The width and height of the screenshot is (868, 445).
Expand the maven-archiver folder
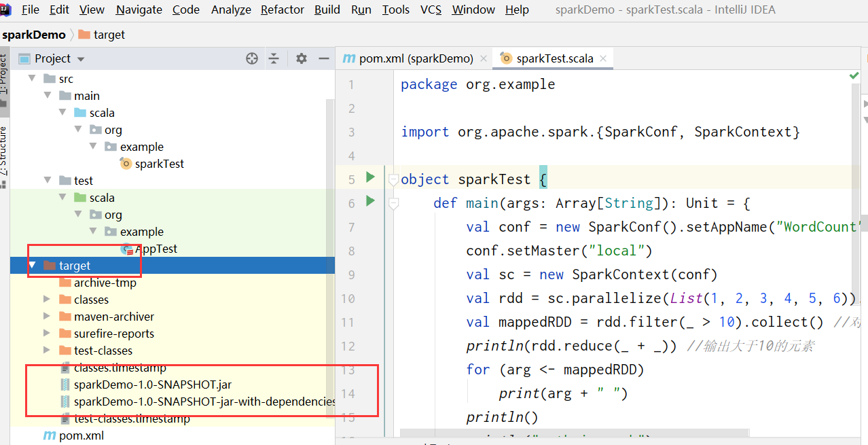[x=47, y=317]
